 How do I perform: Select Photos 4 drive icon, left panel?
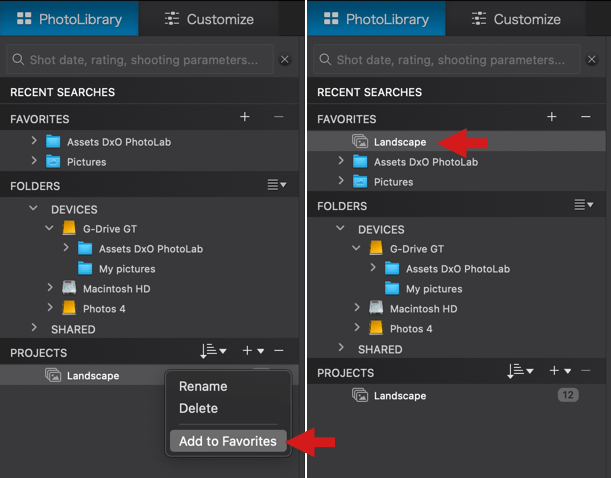coord(69,308)
